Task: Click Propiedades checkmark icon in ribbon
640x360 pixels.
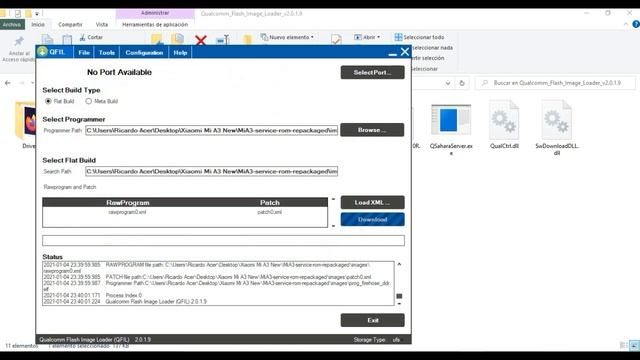Action: point(336,40)
